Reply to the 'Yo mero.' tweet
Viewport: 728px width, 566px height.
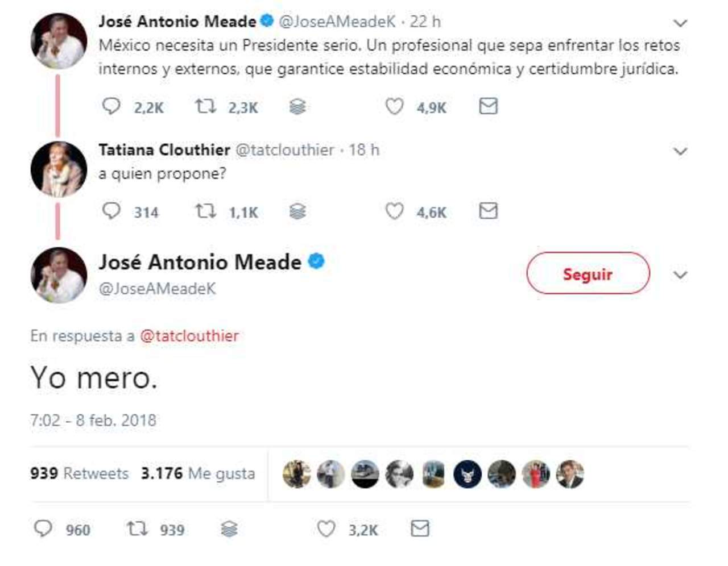pos(43,529)
